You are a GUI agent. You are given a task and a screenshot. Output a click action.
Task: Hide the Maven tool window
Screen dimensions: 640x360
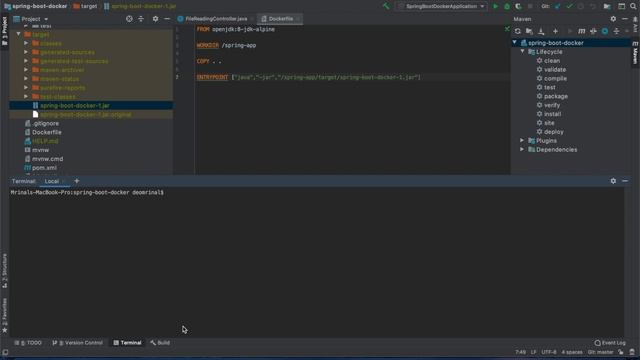point(625,19)
